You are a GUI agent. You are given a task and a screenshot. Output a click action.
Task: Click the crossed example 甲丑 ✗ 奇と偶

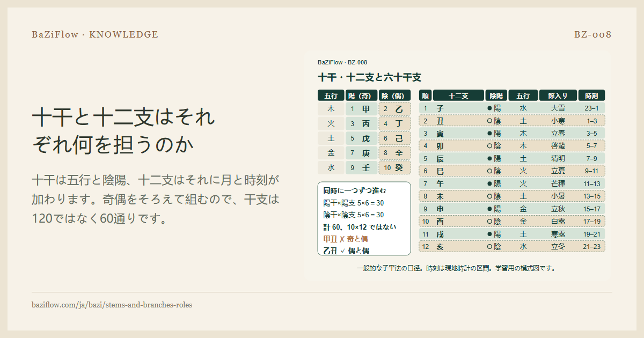(346, 239)
